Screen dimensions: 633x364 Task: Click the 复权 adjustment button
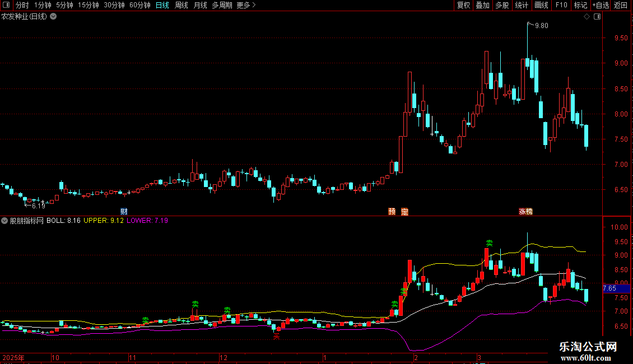[463, 5]
